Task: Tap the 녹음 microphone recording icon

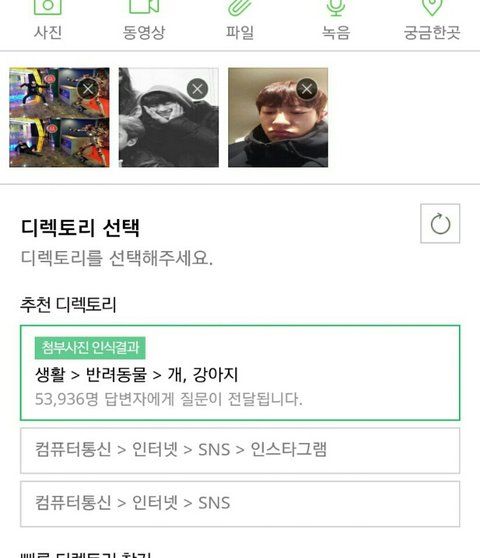Action: pos(336,7)
